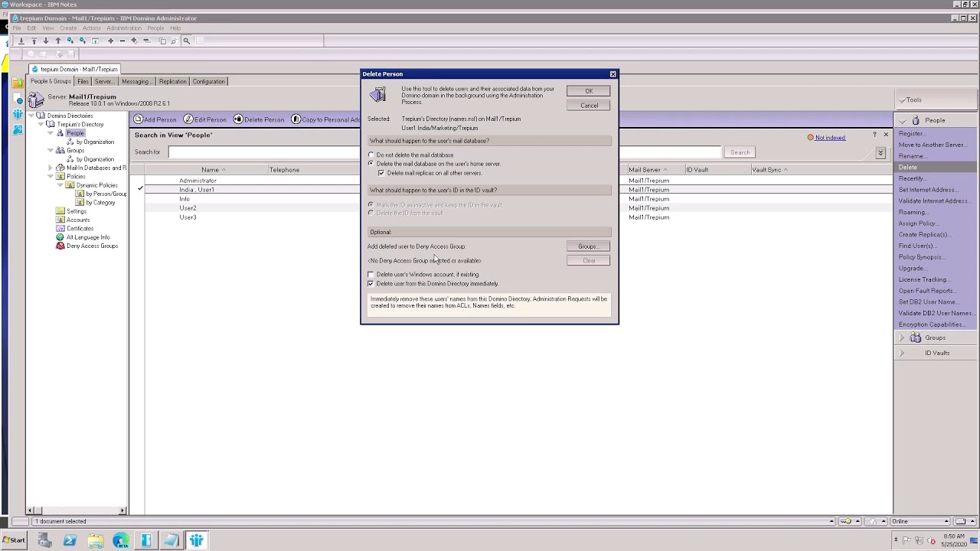This screenshot has height=551, width=980.
Task: Click the server icon beside Mail1/Trepium
Action: click(x=36, y=99)
